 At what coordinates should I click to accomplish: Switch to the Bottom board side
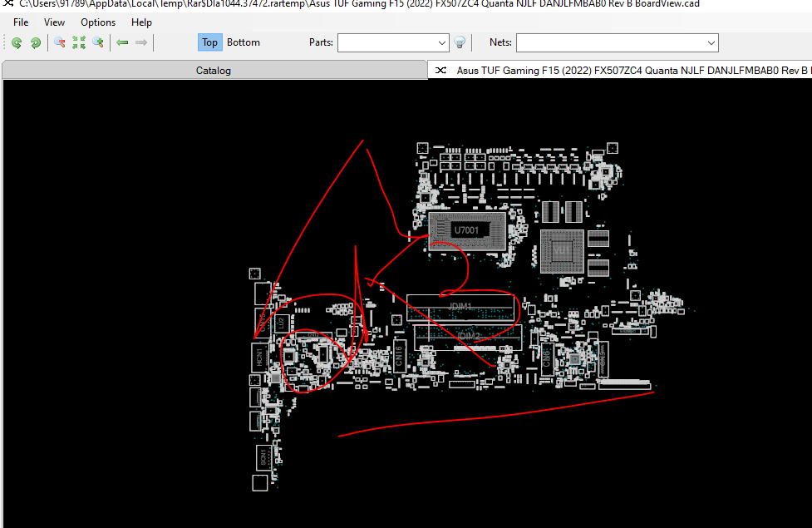pyautogui.click(x=244, y=42)
